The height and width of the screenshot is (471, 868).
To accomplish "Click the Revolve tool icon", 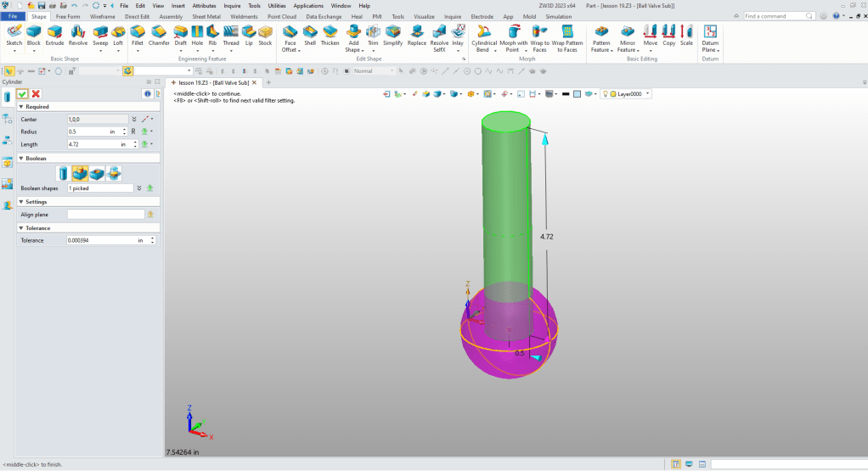I will click(78, 34).
